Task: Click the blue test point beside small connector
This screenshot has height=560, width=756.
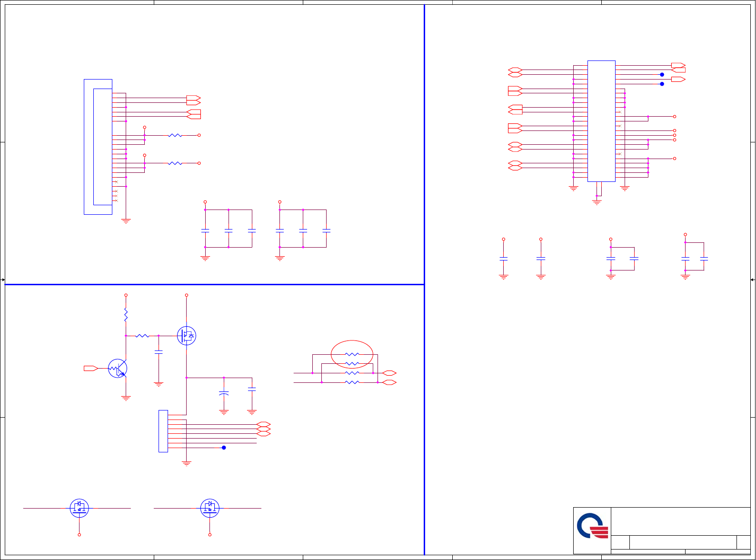Action: tap(224, 448)
